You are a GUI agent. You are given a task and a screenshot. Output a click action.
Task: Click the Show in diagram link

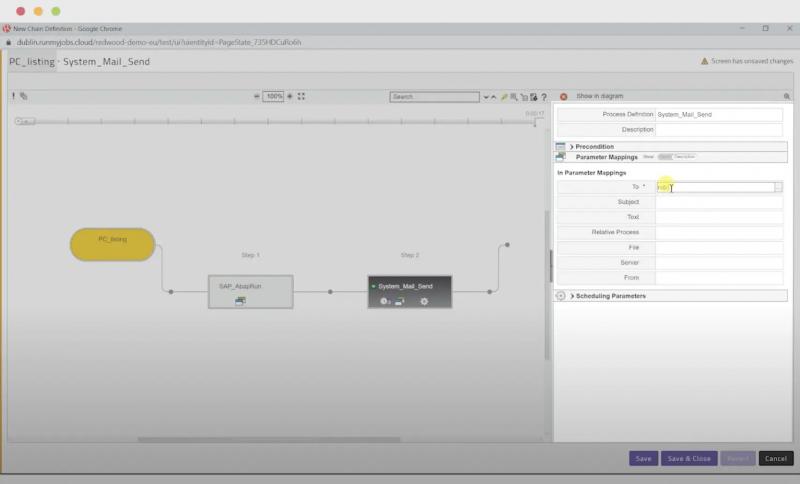(x=599, y=96)
